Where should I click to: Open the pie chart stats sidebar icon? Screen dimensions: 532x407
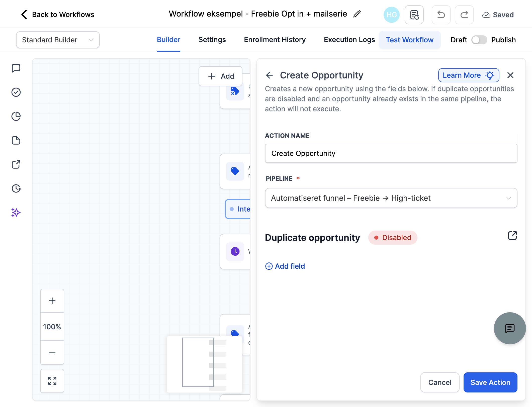tap(16, 116)
